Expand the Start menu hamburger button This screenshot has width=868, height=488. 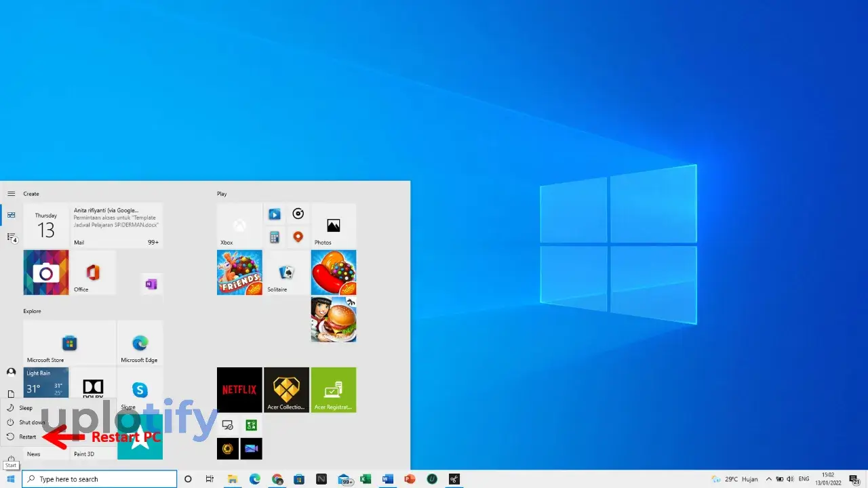coord(11,194)
